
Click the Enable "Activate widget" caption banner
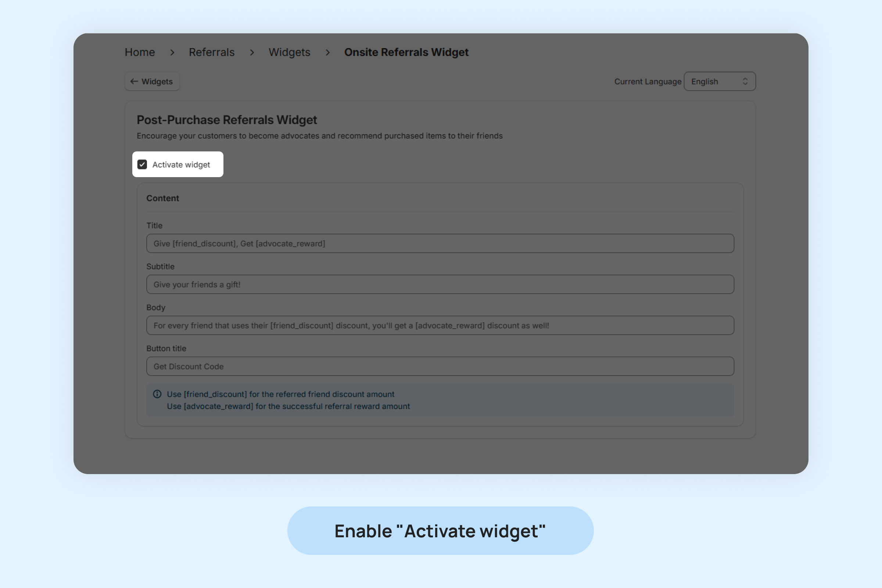(x=440, y=531)
